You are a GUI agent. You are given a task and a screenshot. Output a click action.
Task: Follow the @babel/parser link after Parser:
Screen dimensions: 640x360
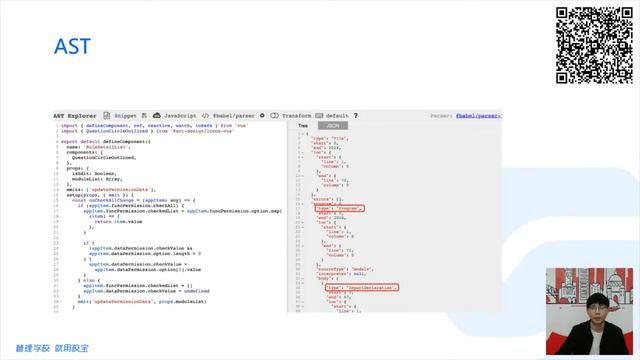click(x=478, y=116)
